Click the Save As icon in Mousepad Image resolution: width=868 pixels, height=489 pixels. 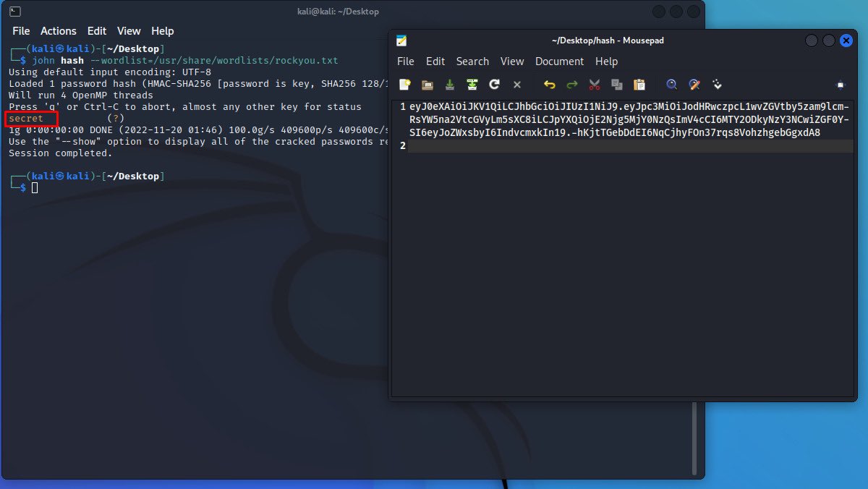pos(472,85)
